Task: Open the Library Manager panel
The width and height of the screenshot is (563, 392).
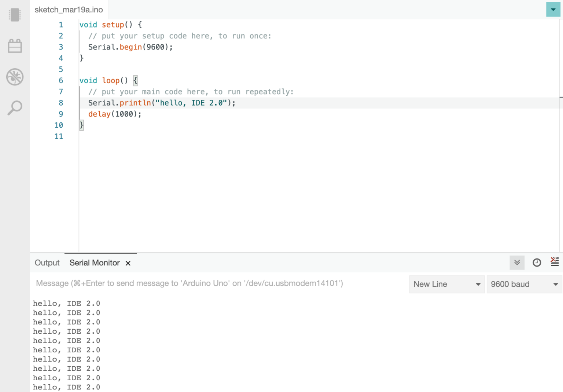Action: (x=15, y=46)
